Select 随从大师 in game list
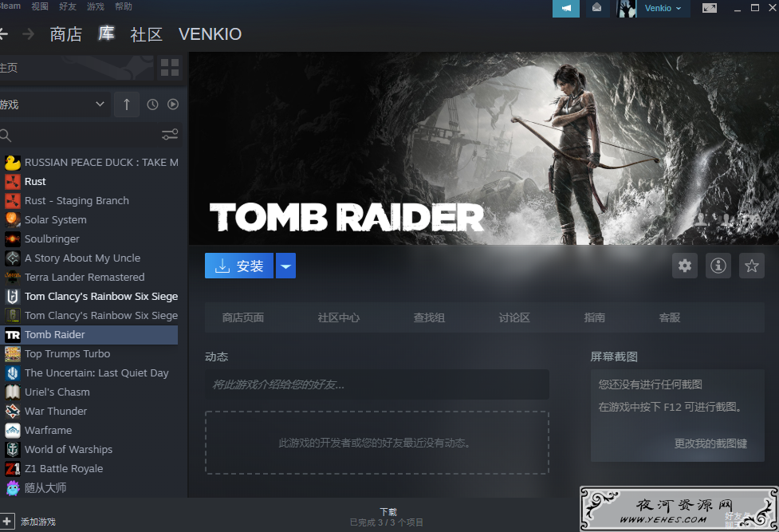The width and height of the screenshot is (779, 532). [x=89, y=488]
